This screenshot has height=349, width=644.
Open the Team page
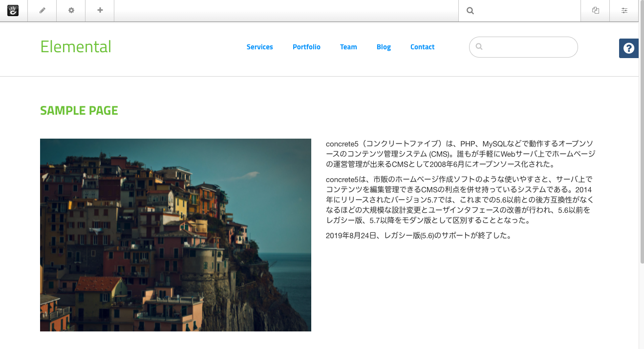(348, 47)
